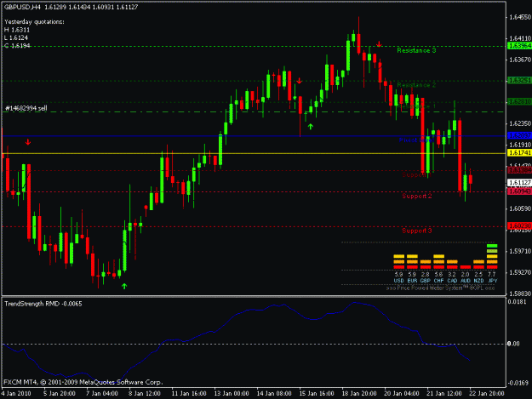Click the JPY strength bar stack
The image size is (532, 399).
point(492,256)
